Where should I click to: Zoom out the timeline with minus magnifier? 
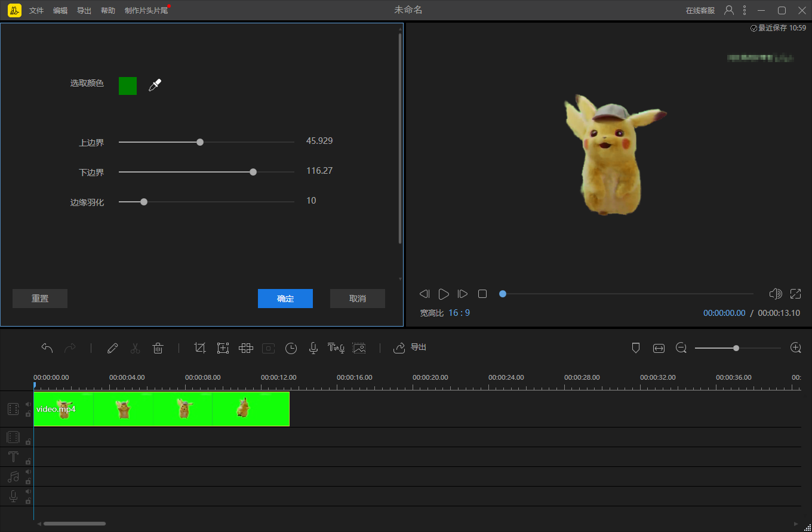(x=681, y=348)
